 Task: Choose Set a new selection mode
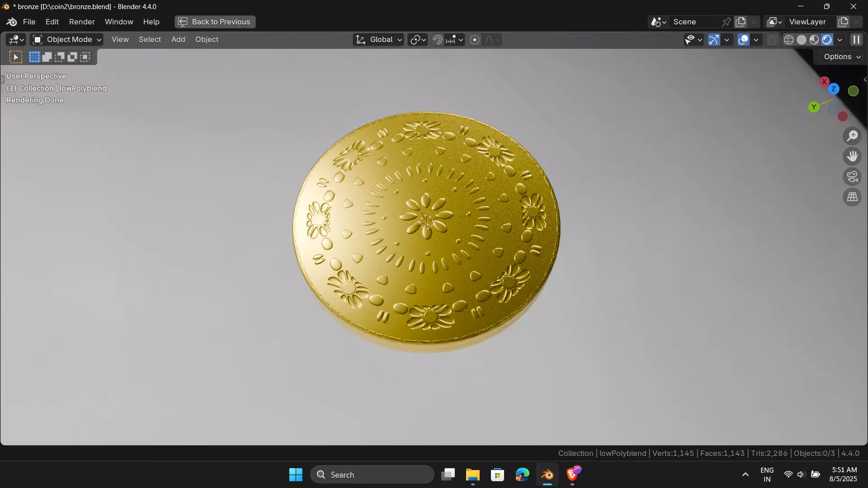[34, 57]
